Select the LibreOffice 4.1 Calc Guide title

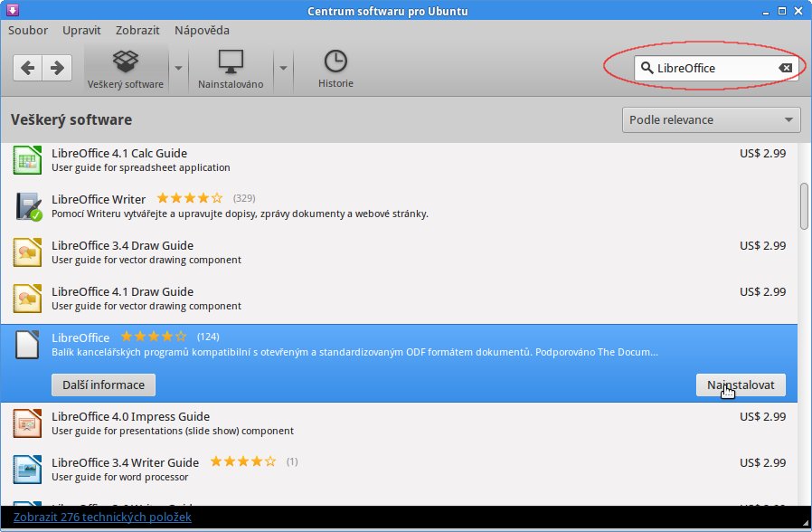coord(119,153)
